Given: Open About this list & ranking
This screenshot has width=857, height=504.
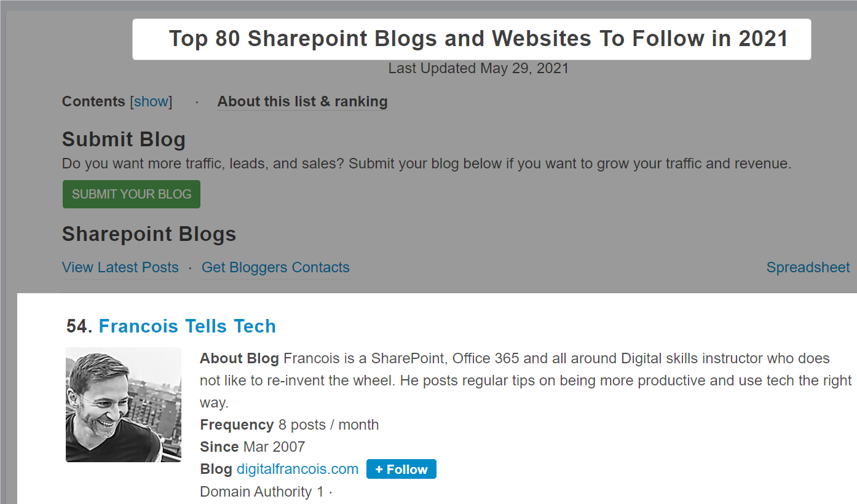Looking at the screenshot, I should tap(302, 102).
